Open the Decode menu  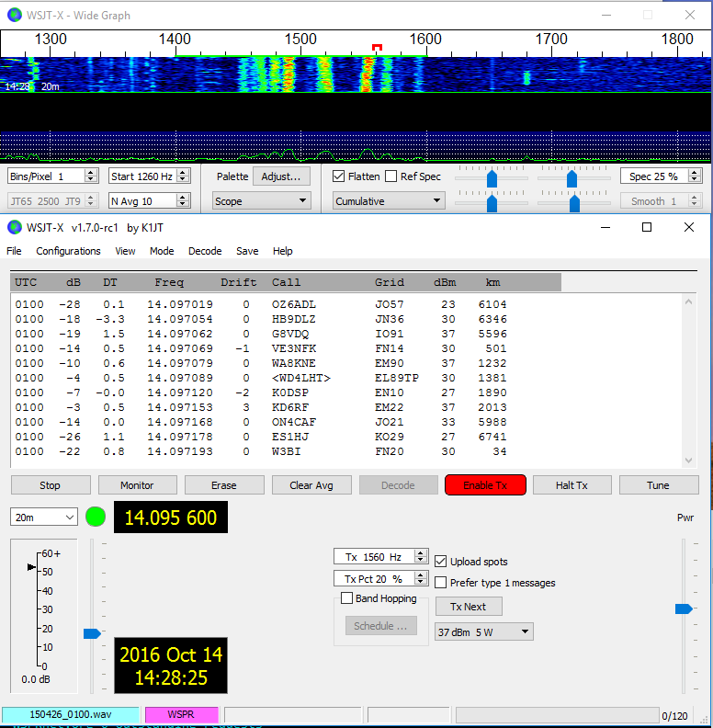click(x=205, y=251)
